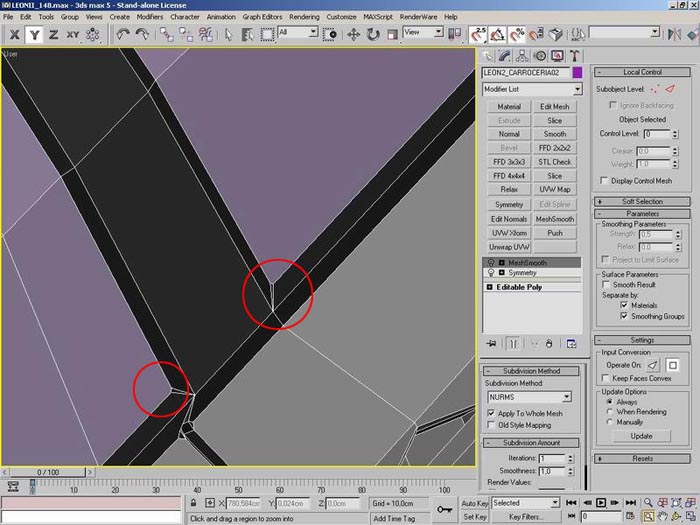Select the Move transform tool

click(x=352, y=34)
